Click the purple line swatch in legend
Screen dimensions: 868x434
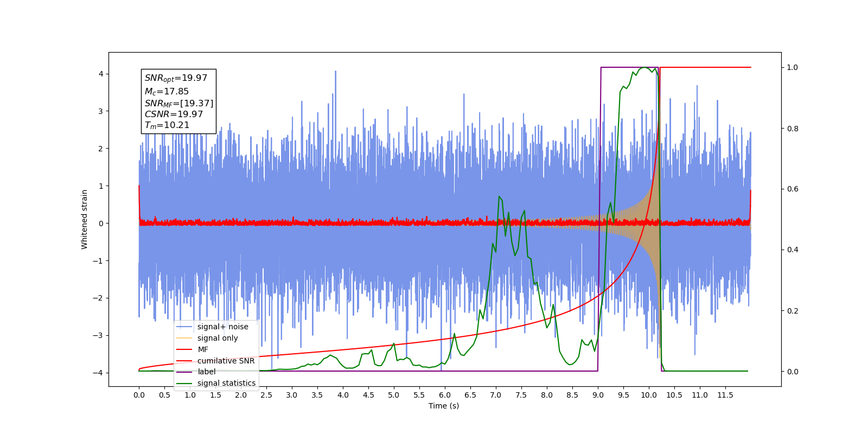(184, 372)
